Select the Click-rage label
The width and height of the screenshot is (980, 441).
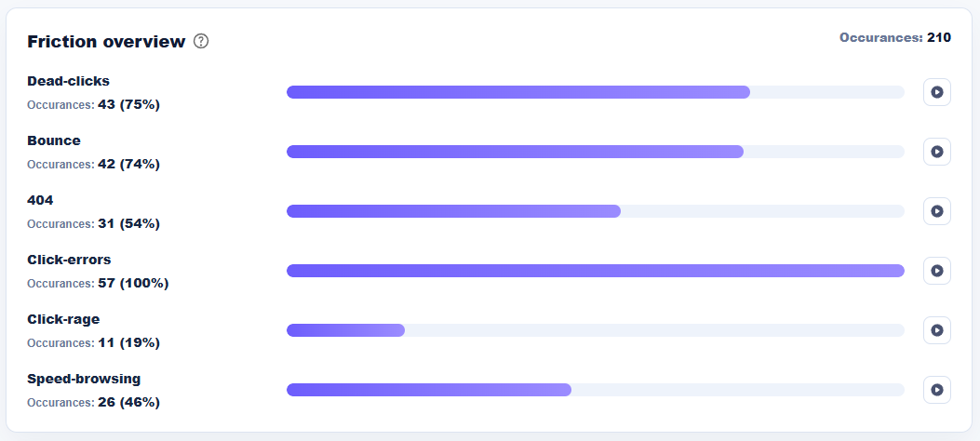[63, 319]
